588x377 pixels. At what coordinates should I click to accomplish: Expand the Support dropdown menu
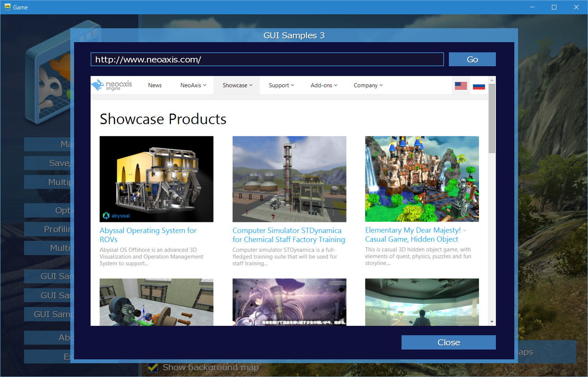click(281, 85)
